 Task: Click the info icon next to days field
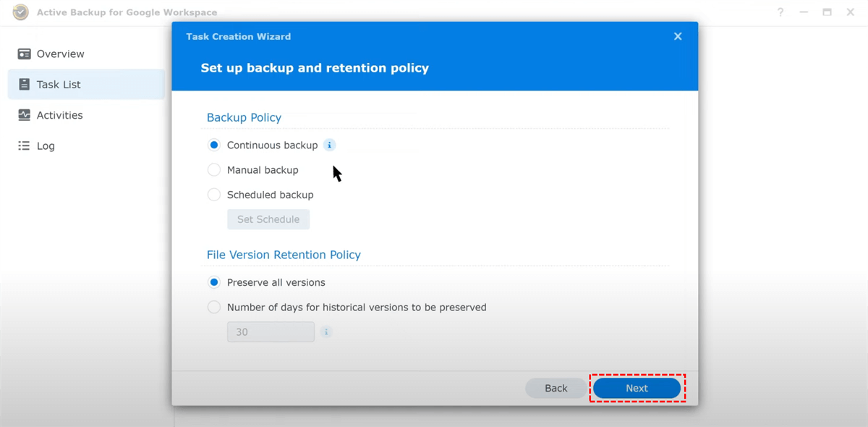[326, 332]
